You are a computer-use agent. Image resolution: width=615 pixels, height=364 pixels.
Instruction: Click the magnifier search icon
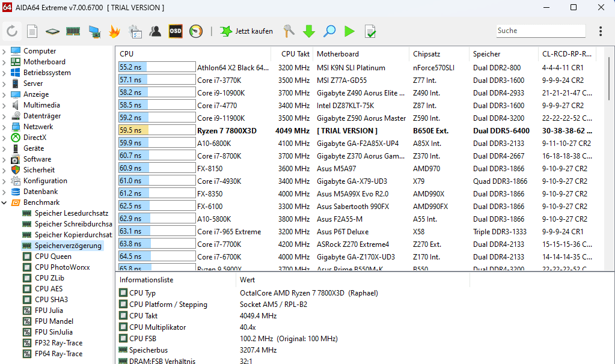329,31
